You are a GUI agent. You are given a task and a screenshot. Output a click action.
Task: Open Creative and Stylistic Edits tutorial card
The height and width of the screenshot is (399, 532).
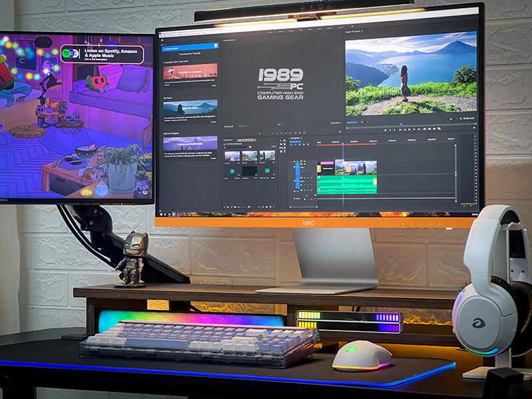click(x=190, y=144)
